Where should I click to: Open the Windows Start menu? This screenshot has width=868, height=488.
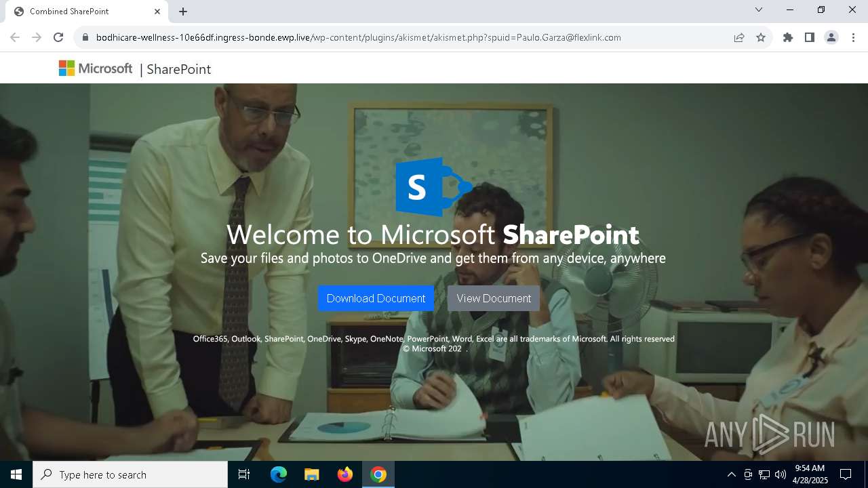[16, 474]
